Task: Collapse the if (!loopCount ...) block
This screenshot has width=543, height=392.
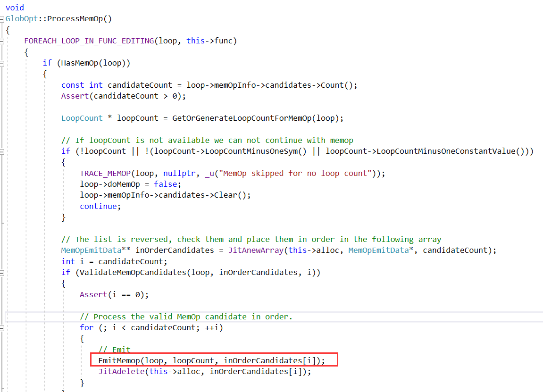Action: coord(2,151)
